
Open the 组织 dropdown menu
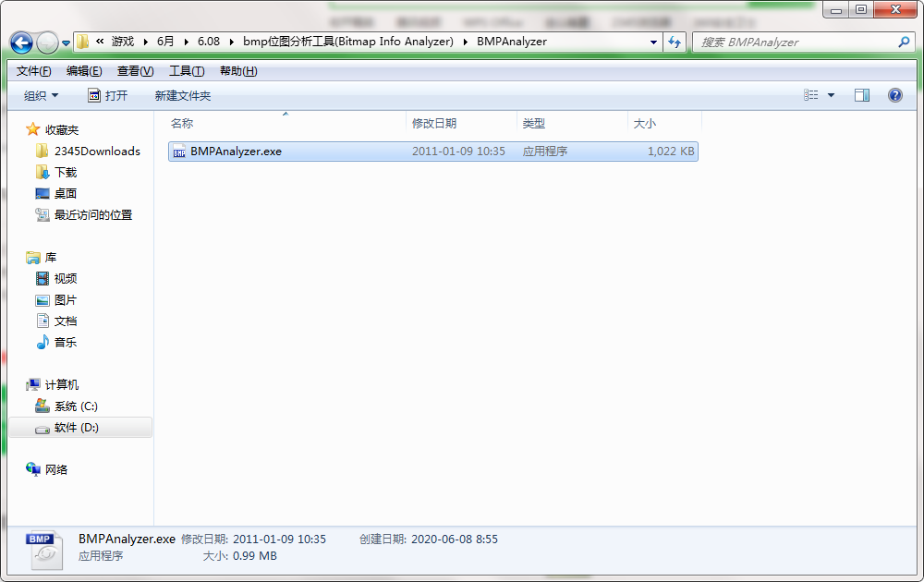[x=41, y=95]
